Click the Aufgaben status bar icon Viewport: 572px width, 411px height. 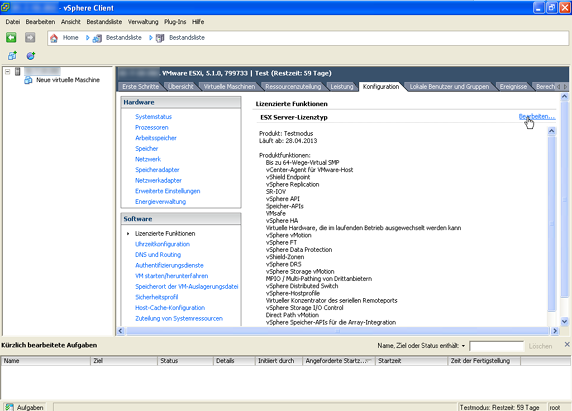9,407
